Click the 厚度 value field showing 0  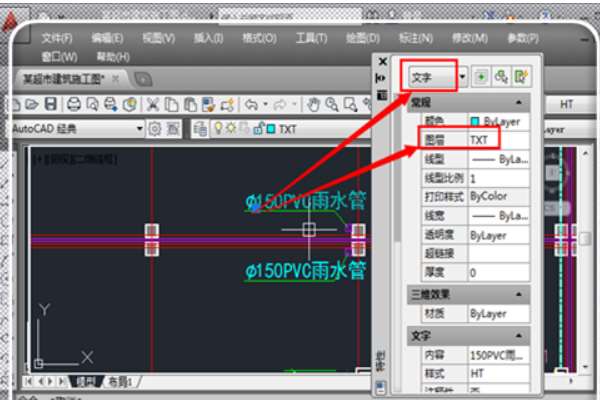click(499, 273)
